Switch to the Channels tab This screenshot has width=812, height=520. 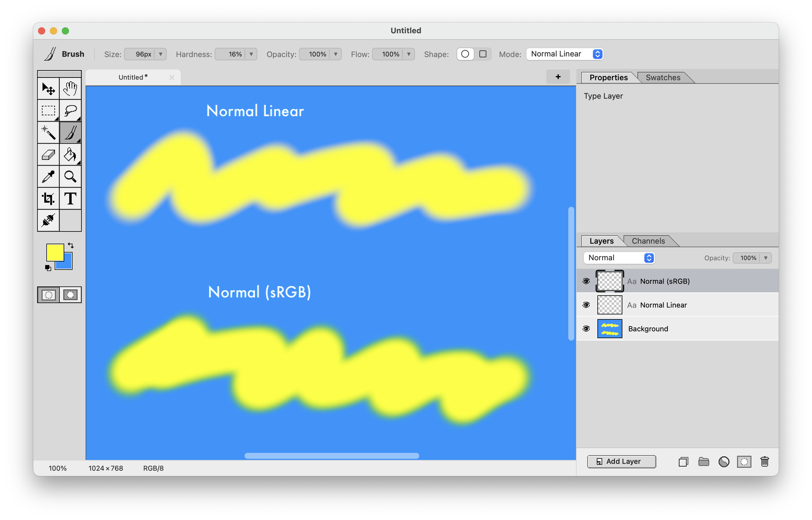coord(648,241)
